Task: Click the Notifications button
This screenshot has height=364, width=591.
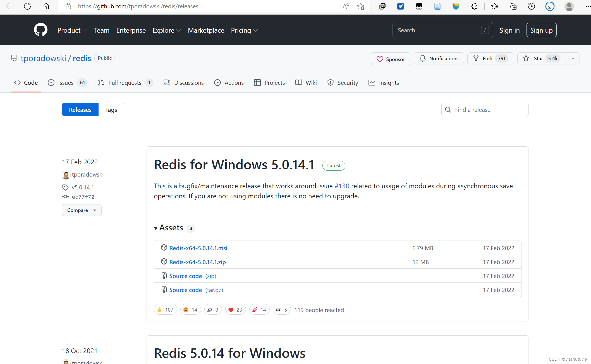Action: point(439,58)
